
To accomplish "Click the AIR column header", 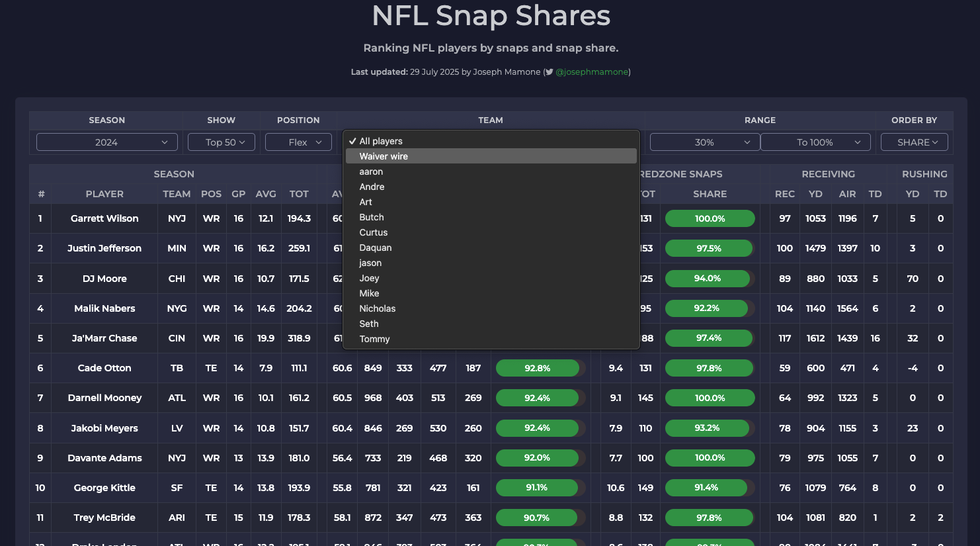I will click(848, 194).
